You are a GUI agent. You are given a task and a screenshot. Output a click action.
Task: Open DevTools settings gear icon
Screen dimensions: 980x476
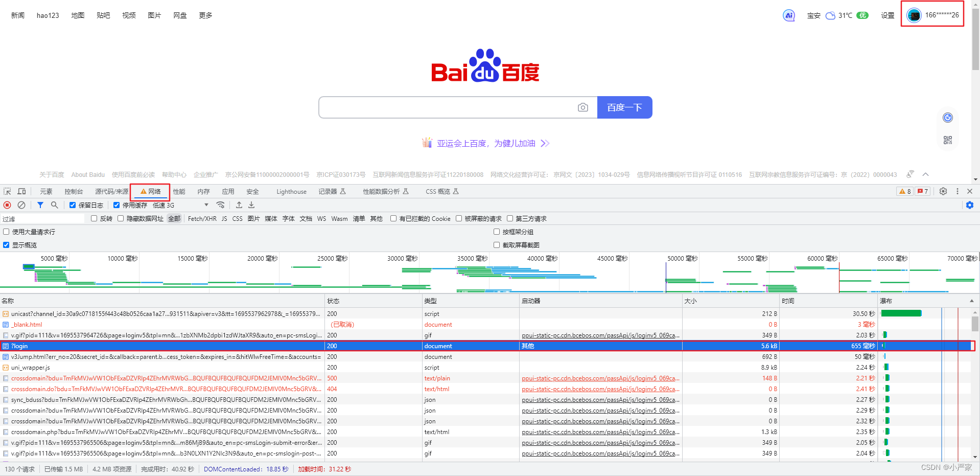click(943, 191)
